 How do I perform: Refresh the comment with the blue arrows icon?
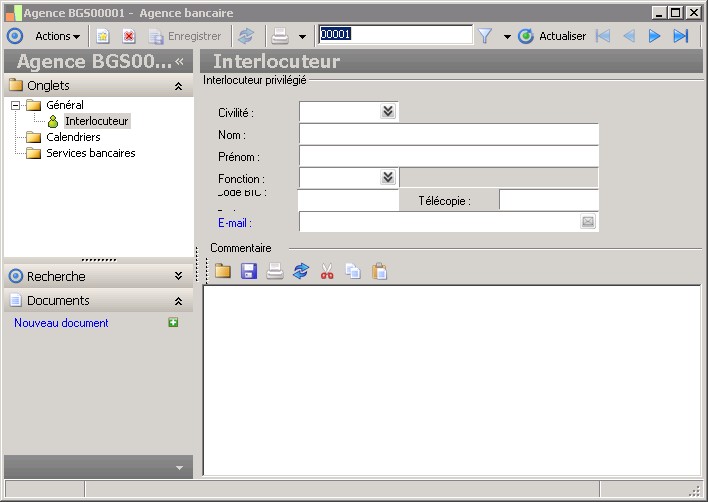tap(301, 271)
